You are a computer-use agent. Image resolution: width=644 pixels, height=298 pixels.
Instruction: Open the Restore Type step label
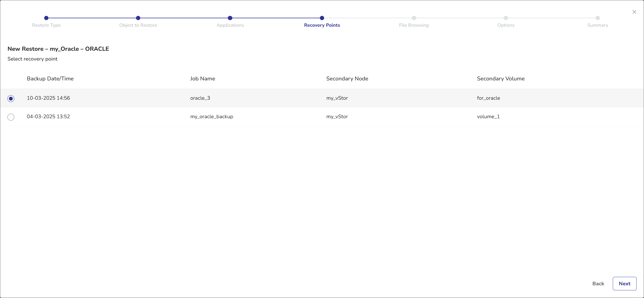(46, 25)
